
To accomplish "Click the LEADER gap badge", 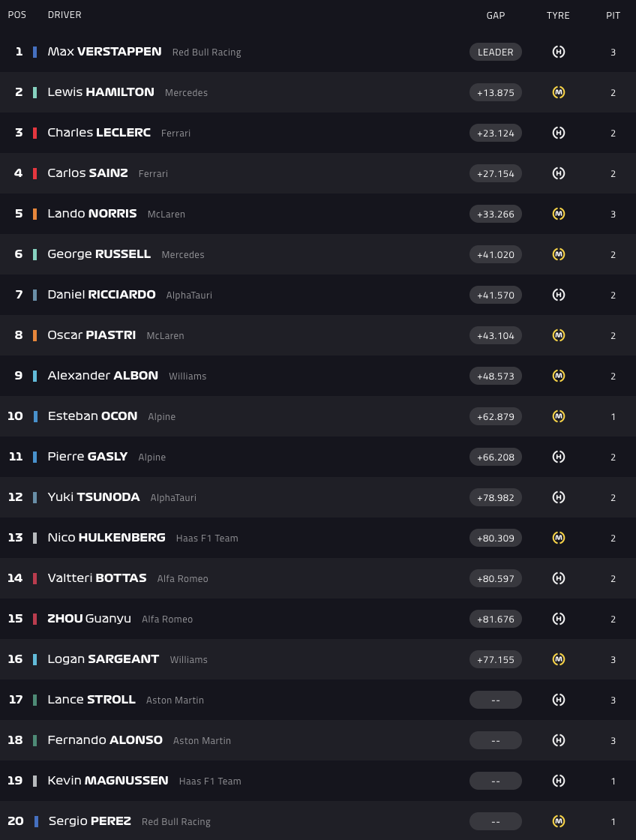I will pos(496,52).
